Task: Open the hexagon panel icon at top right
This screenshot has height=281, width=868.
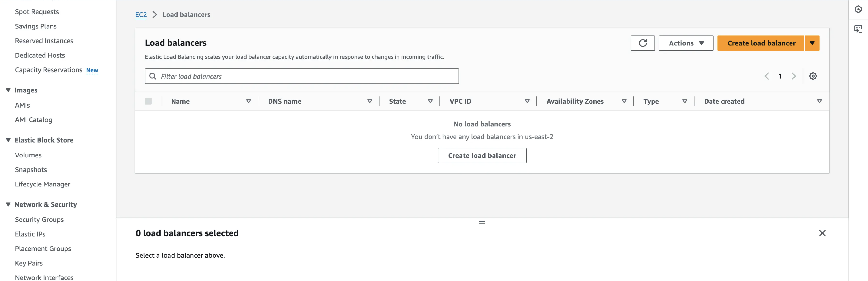Action: click(x=860, y=9)
